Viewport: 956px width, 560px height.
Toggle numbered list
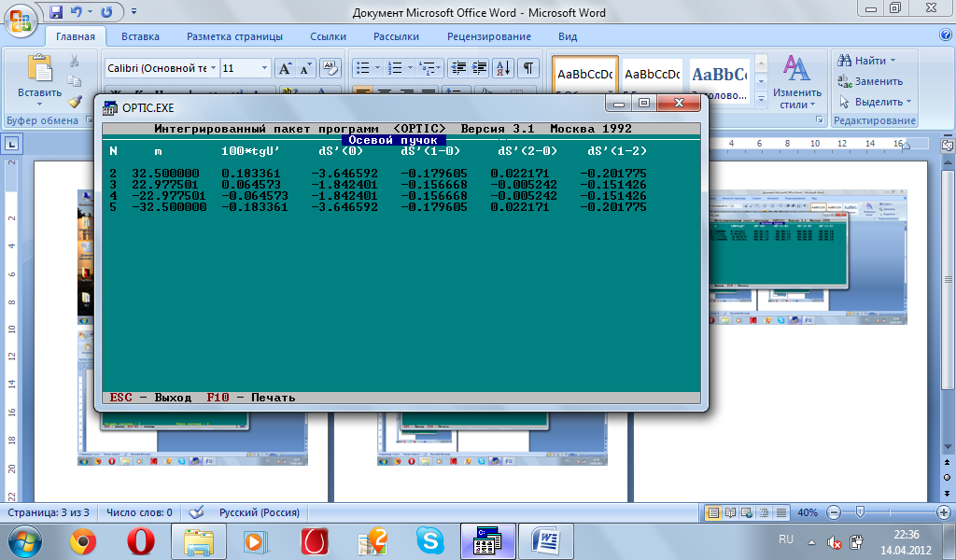[x=395, y=68]
